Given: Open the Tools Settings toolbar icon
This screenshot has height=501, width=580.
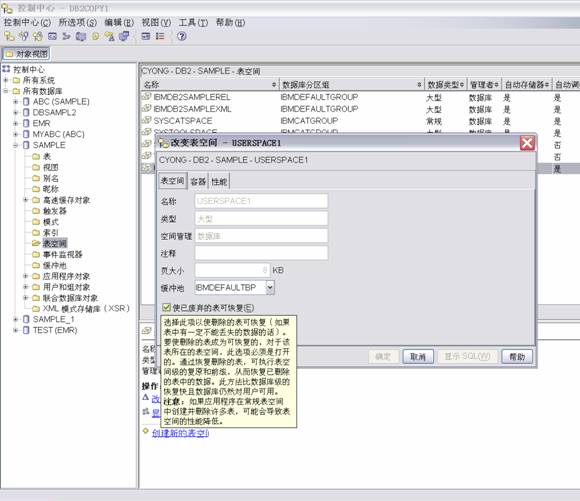Looking at the screenshot, I should [x=146, y=36].
